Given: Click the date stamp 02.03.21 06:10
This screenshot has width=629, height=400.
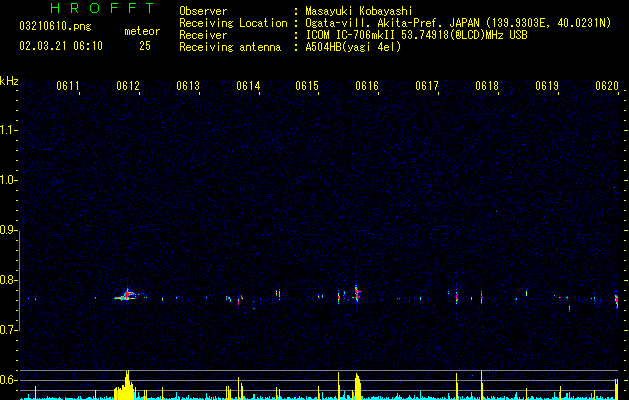Looking at the screenshot, I should [61, 46].
